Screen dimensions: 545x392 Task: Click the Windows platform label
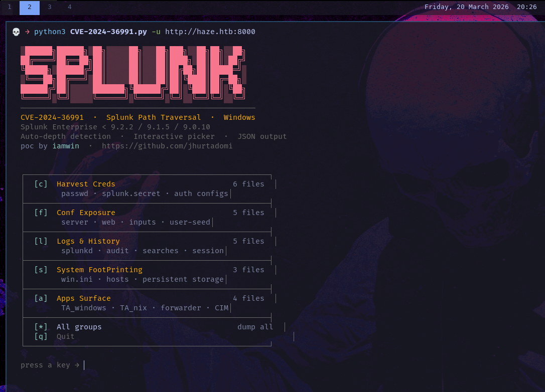click(x=239, y=117)
